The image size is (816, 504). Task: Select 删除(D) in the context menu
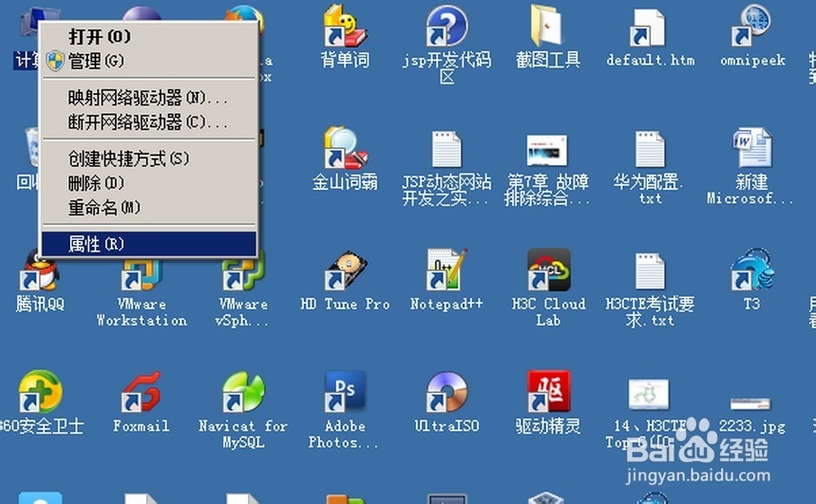[x=149, y=183]
